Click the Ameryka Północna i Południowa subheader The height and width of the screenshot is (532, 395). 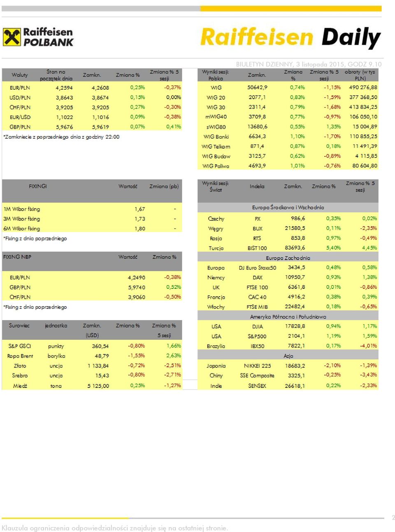coord(288,316)
